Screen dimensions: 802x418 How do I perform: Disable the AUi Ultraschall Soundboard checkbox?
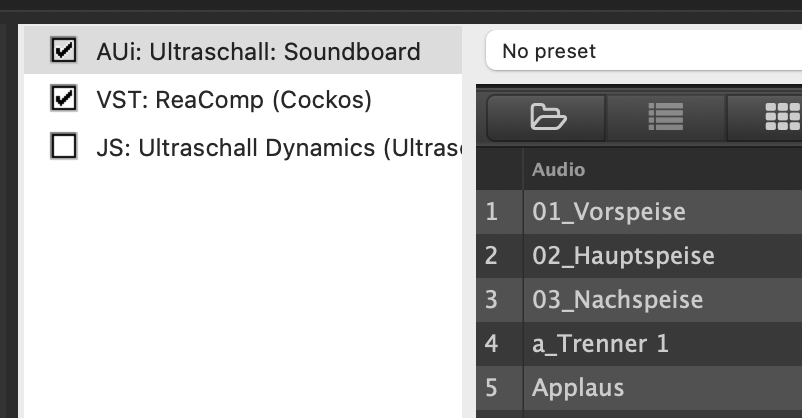point(64,51)
